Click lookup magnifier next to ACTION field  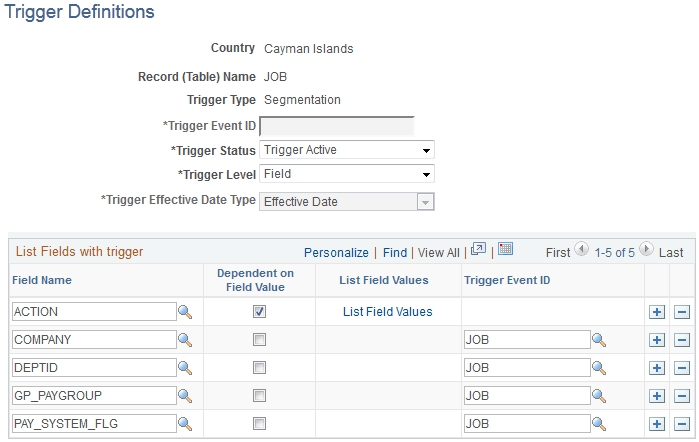tap(184, 312)
